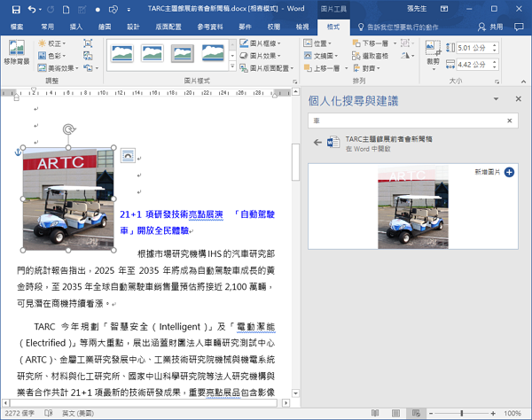
Task: Switch to the Picture Format (格式) tab
Action: tap(333, 27)
